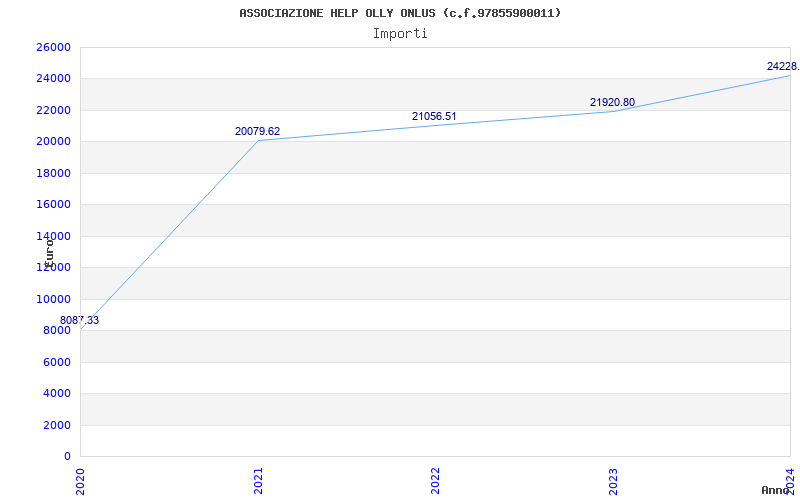Click the Anno axis label
Viewport: 800px width, 500px height.
coord(775,490)
